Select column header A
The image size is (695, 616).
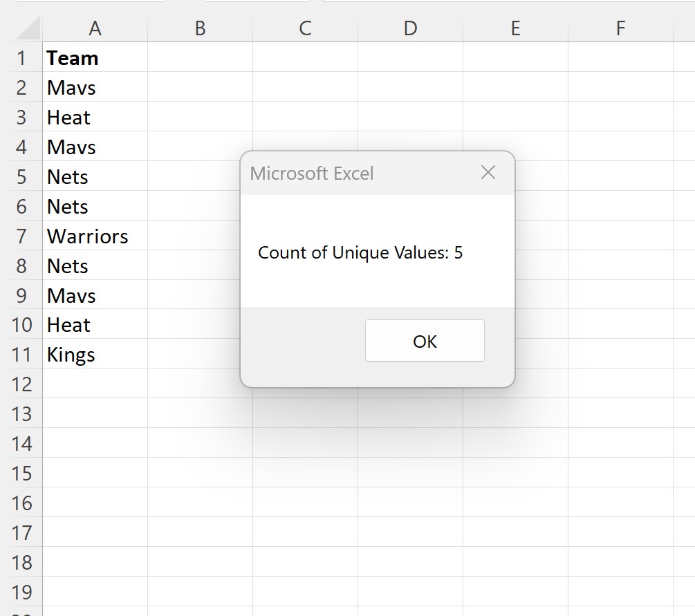coord(95,29)
